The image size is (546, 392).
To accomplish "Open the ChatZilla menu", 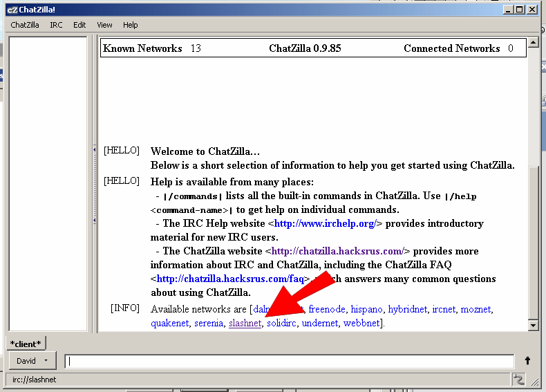I will coord(25,25).
